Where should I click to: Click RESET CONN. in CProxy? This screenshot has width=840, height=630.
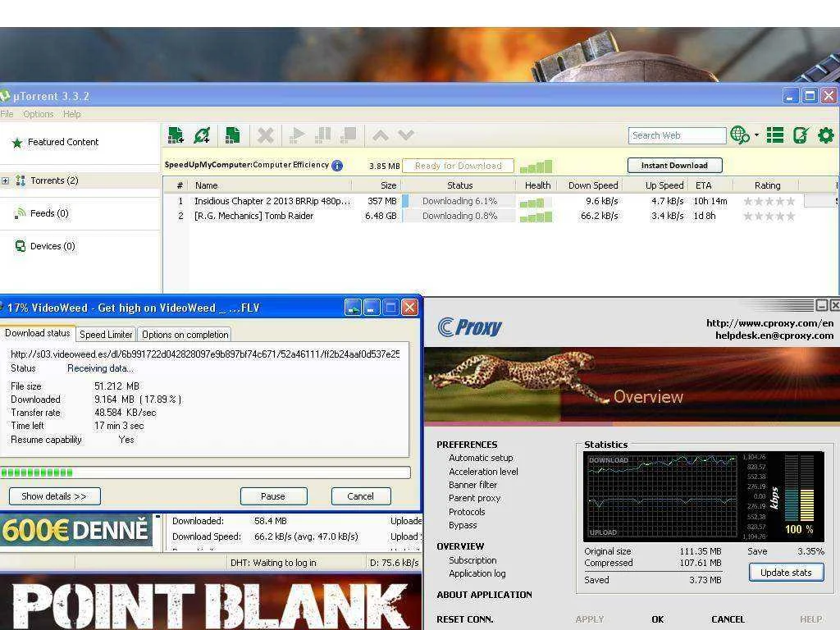tap(465, 619)
